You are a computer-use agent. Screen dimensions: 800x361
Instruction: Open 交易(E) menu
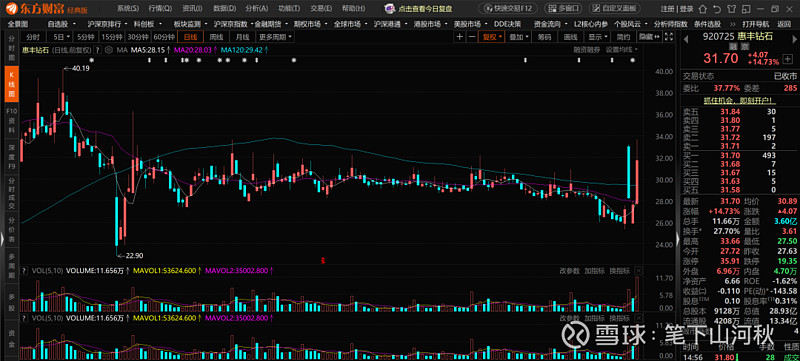pyautogui.click(x=321, y=9)
